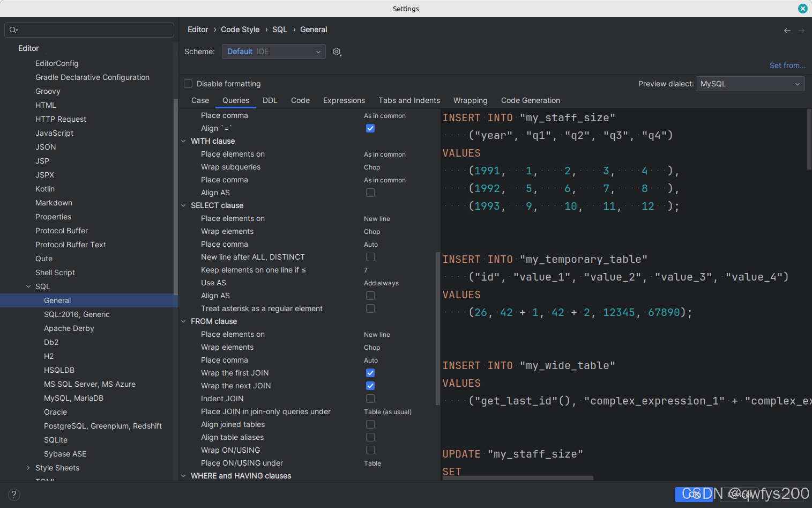The height and width of the screenshot is (508, 812).
Task: Change SELECT Wrap elements Chop value
Action: (x=372, y=232)
